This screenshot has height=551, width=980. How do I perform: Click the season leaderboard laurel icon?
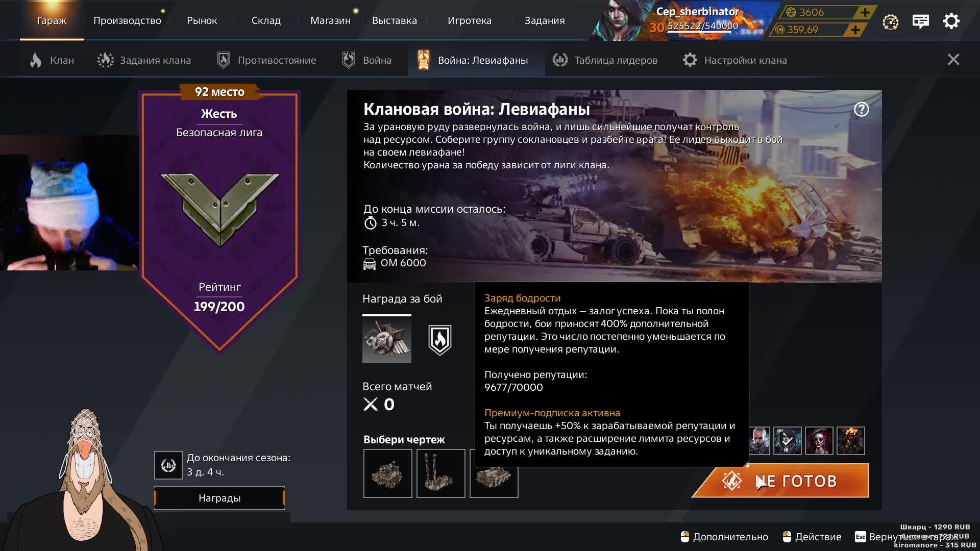click(x=168, y=465)
